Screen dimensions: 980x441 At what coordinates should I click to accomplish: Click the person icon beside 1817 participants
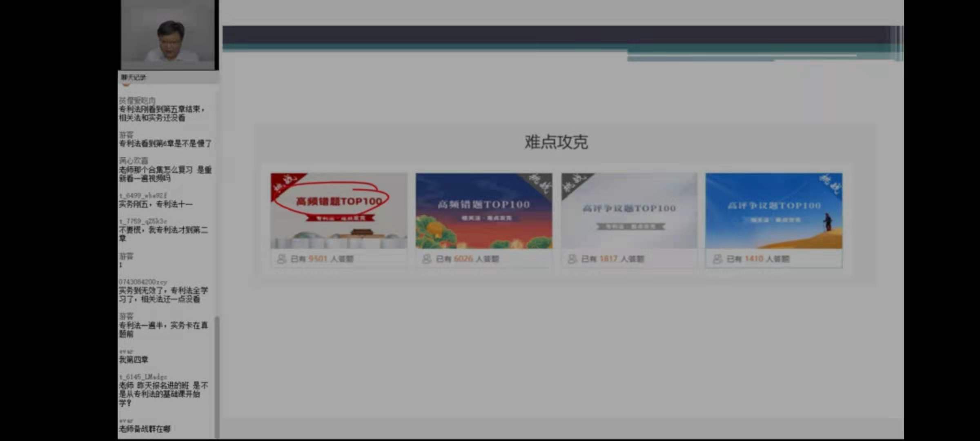click(572, 259)
